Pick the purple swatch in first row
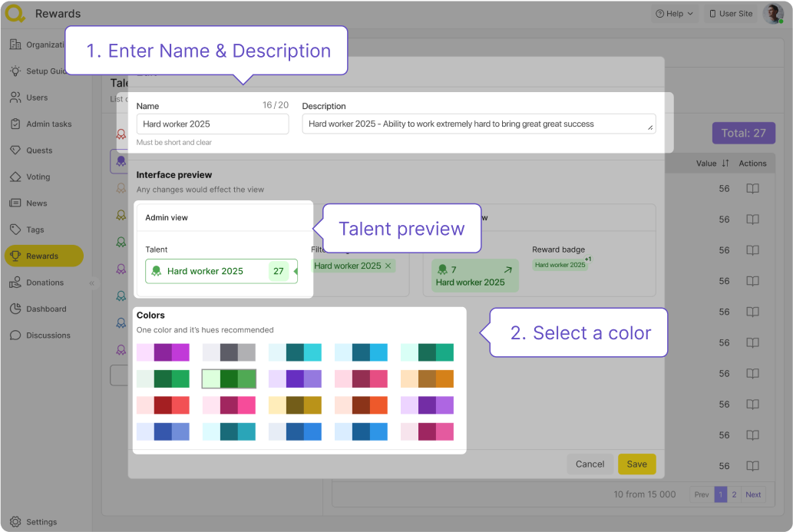This screenshot has width=793, height=532. click(x=162, y=352)
